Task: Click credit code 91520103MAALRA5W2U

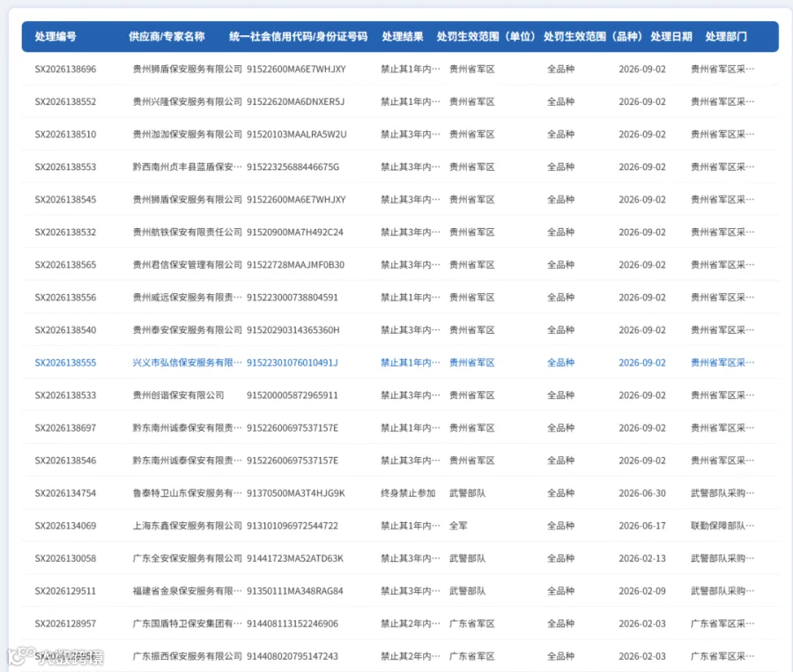Action: point(297,135)
